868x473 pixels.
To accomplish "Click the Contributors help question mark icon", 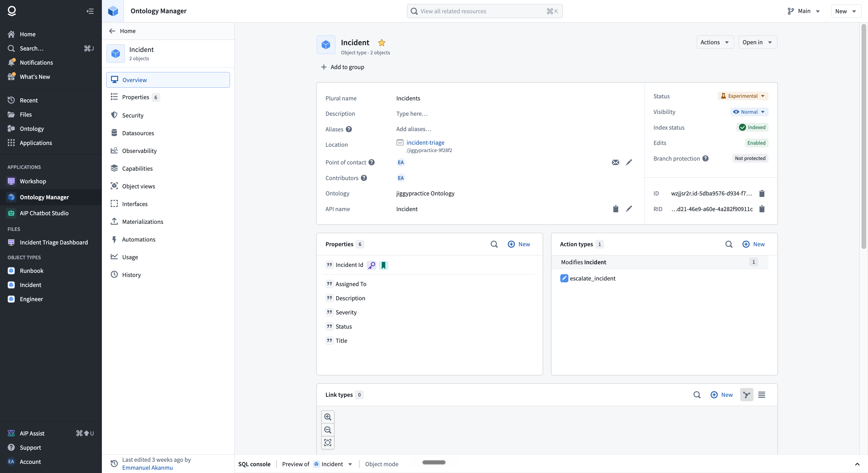I will pyautogui.click(x=363, y=178).
